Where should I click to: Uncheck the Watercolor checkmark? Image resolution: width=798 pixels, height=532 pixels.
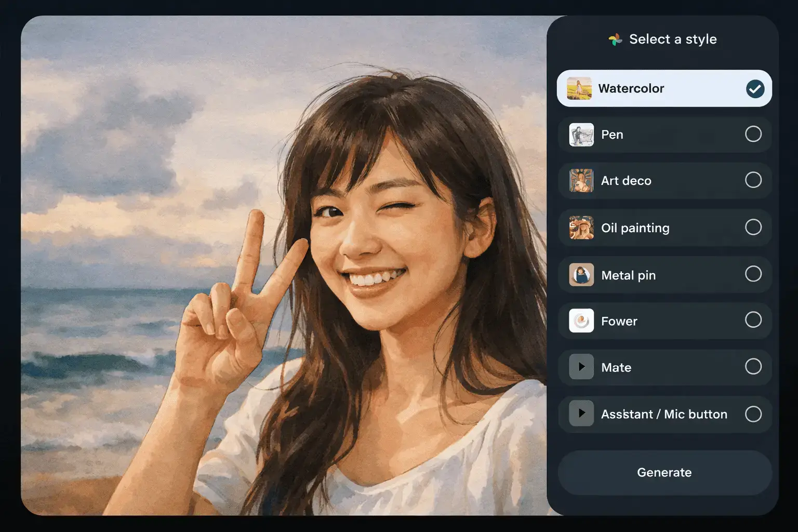coord(755,89)
